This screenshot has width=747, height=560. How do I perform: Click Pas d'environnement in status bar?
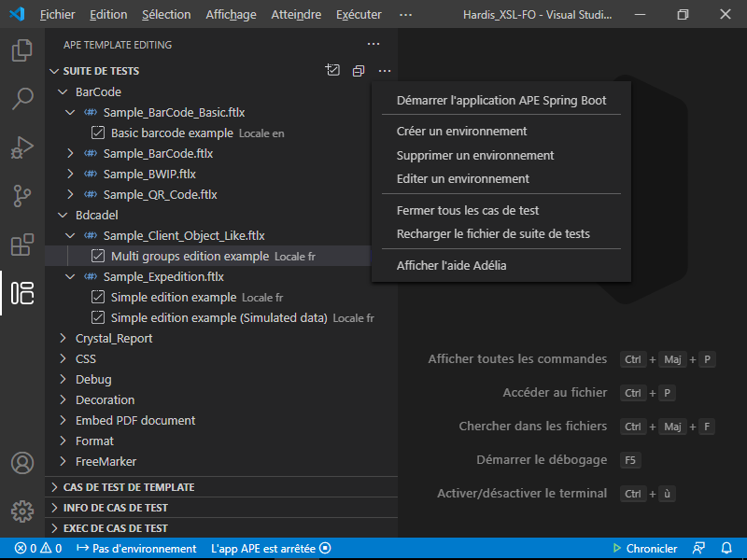tap(136, 549)
